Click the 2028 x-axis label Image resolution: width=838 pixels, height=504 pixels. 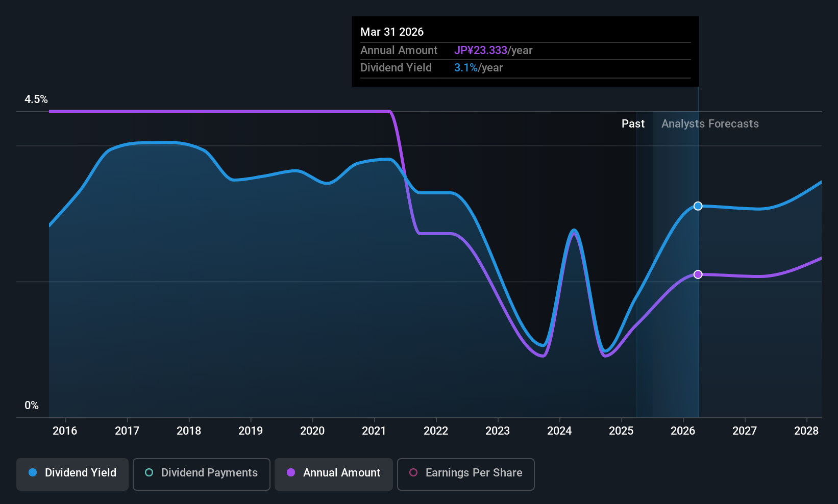pos(806,431)
